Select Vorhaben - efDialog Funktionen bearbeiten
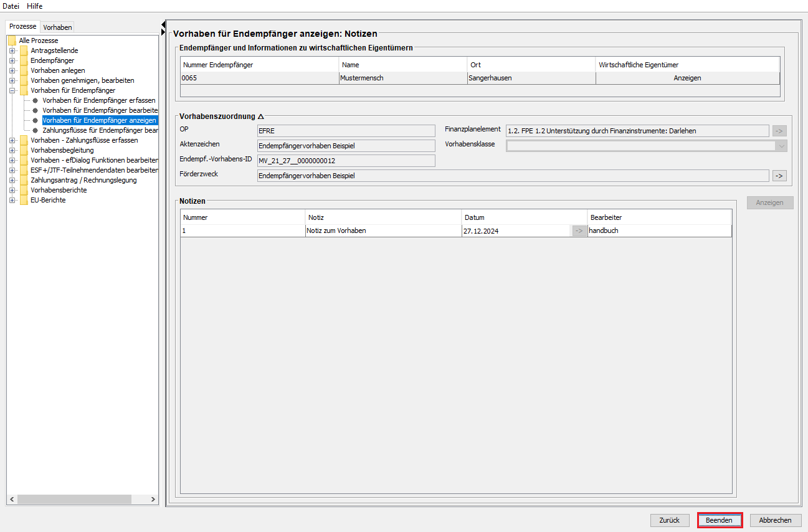The image size is (808, 532). [x=94, y=160]
